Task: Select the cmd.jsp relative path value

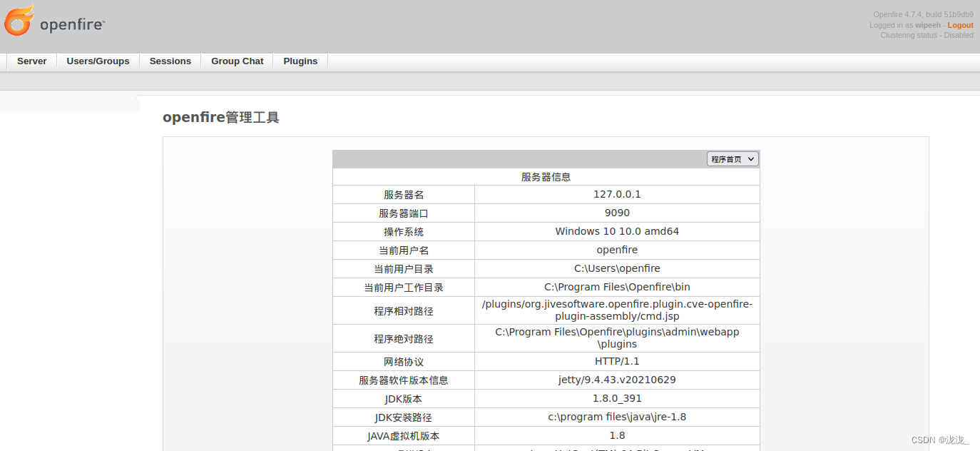Action: click(617, 310)
